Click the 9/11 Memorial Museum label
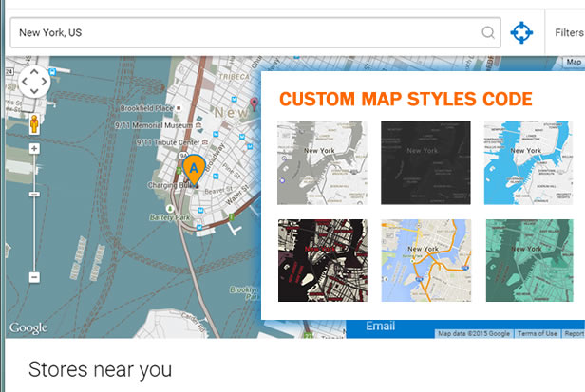Image resolution: width=585 pixels, height=392 pixels. [154, 125]
